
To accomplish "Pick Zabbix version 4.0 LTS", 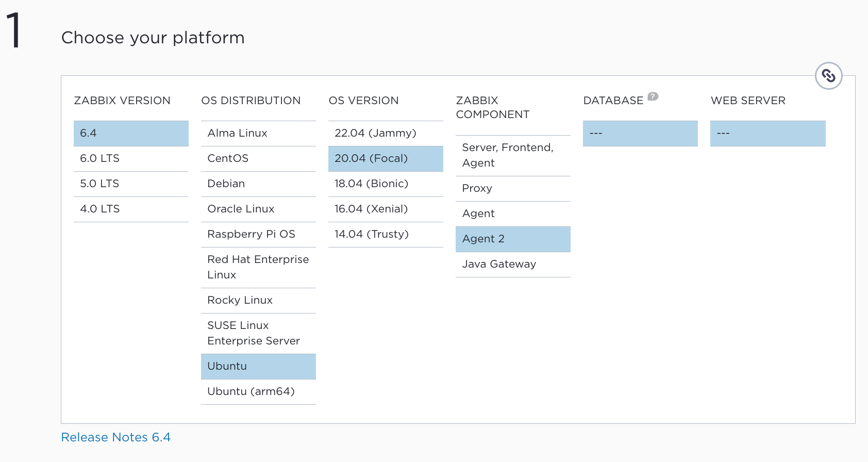I will point(131,209).
